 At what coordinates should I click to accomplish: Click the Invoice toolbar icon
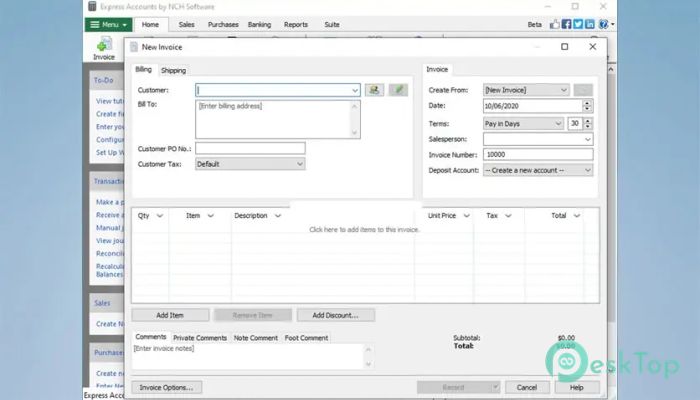click(x=104, y=49)
